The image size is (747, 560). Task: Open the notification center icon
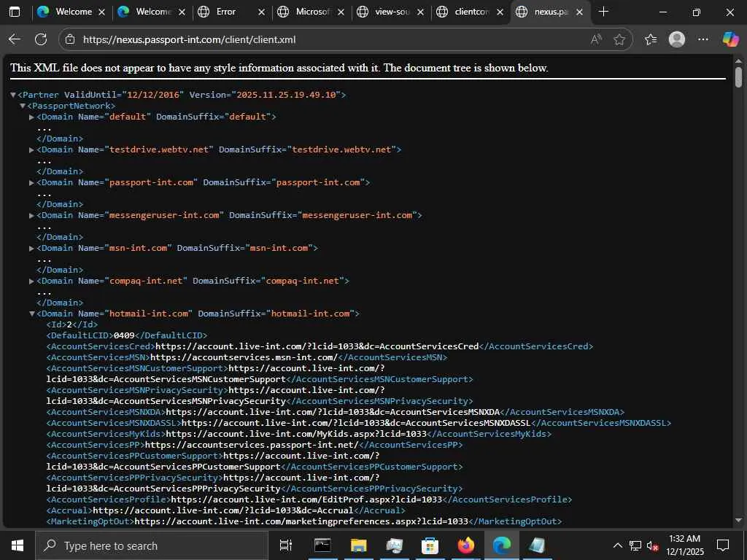(x=723, y=545)
